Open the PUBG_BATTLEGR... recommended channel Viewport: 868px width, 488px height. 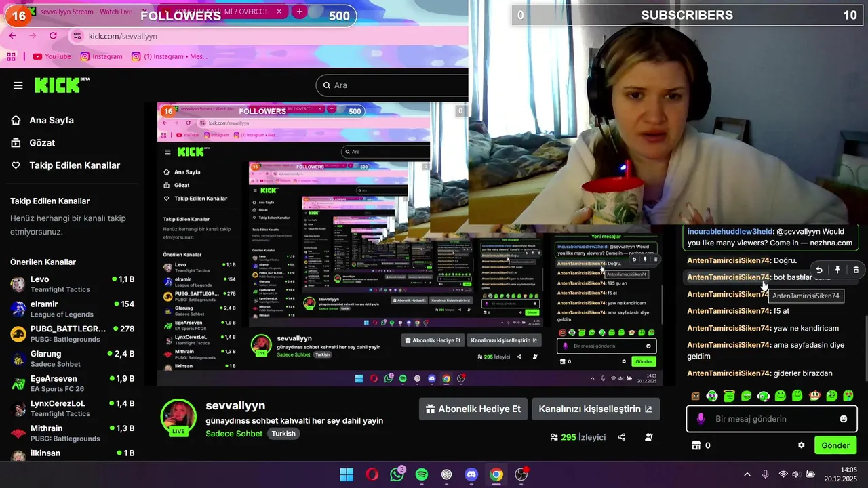coord(72,333)
